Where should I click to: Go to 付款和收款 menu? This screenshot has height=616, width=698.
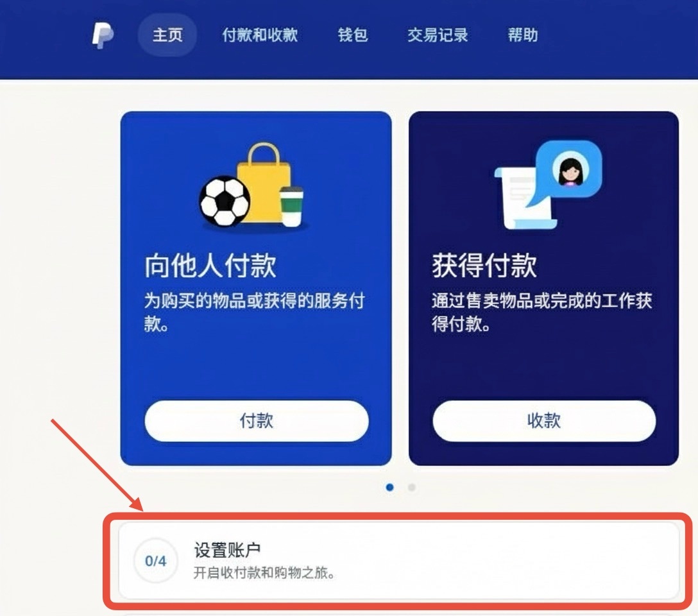(x=260, y=35)
